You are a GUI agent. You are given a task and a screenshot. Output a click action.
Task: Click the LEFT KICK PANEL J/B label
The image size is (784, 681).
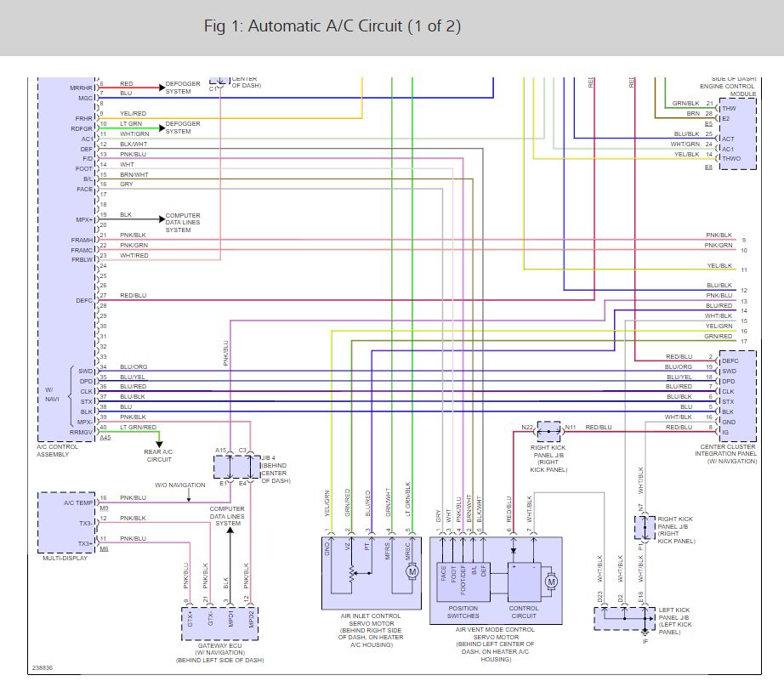coord(675,621)
